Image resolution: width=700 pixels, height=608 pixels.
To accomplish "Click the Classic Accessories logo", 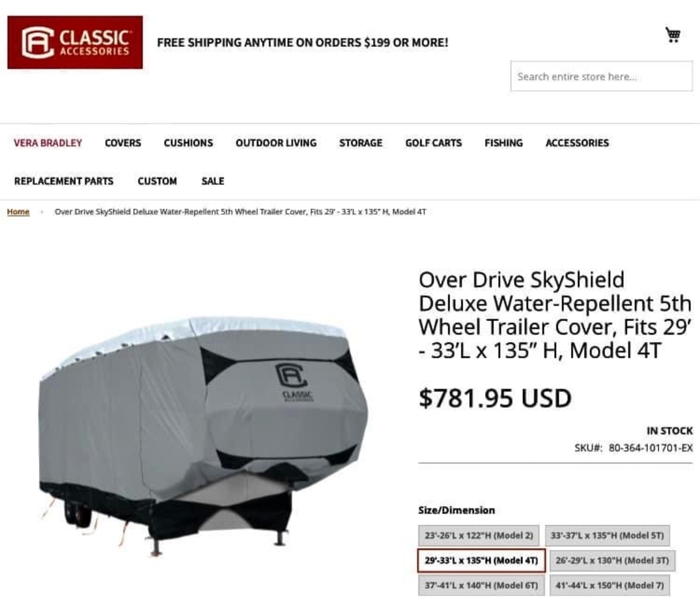I will 75,42.
